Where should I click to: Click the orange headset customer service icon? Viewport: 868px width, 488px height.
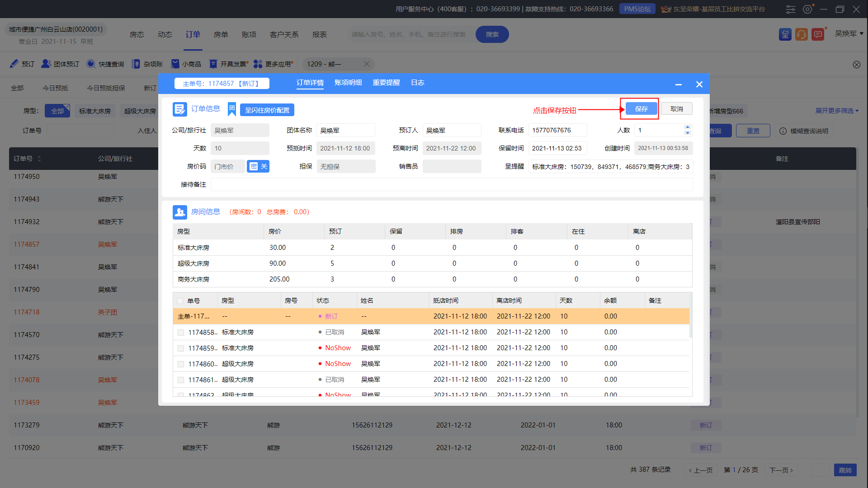pyautogui.click(x=801, y=34)
